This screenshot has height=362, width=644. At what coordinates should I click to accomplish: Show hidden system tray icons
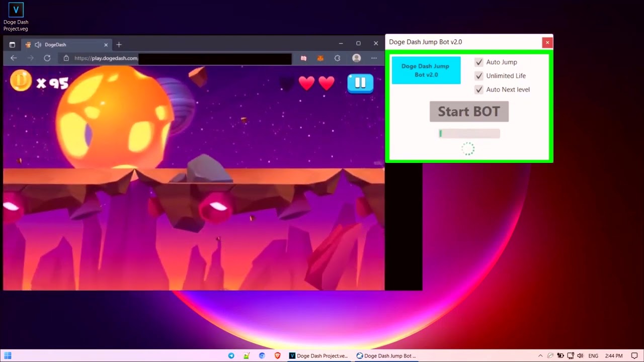coord(540,355)
